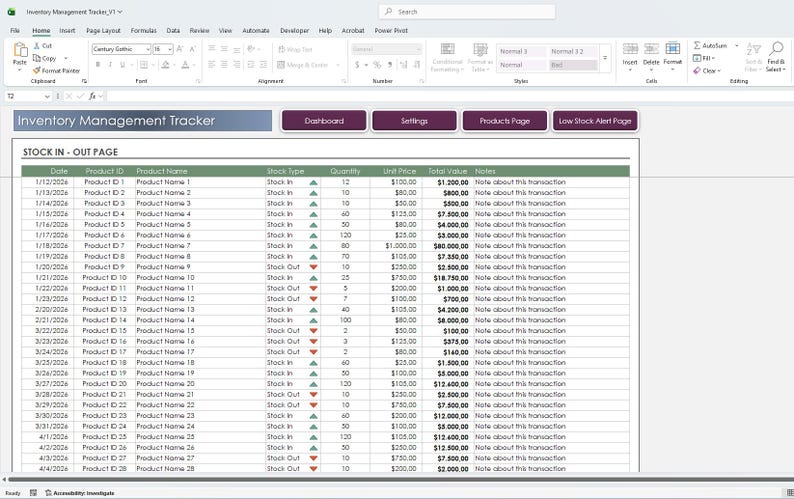The height and width of the screenshot is (499, 794).
Task: Open Conditional Formatting menu
Action: [x=447, y=57]
